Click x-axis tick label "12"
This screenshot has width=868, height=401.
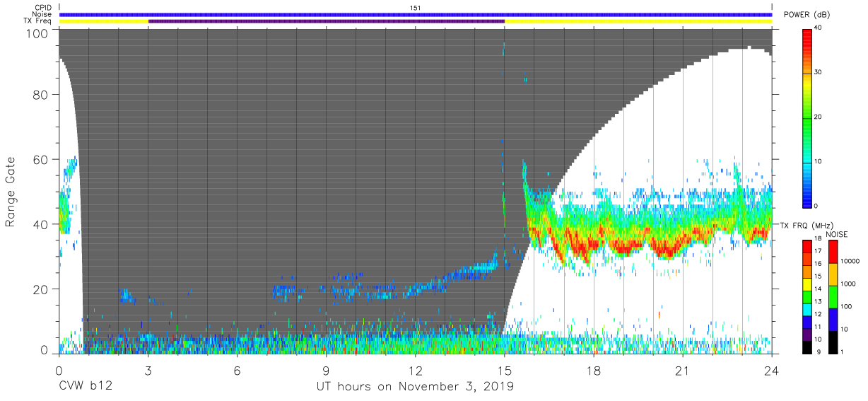pos(416,371)
